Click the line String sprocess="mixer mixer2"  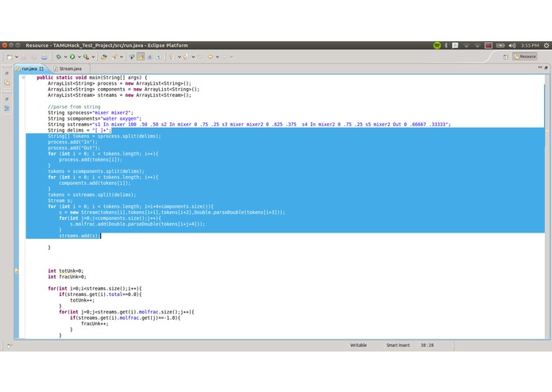[91, 113]
